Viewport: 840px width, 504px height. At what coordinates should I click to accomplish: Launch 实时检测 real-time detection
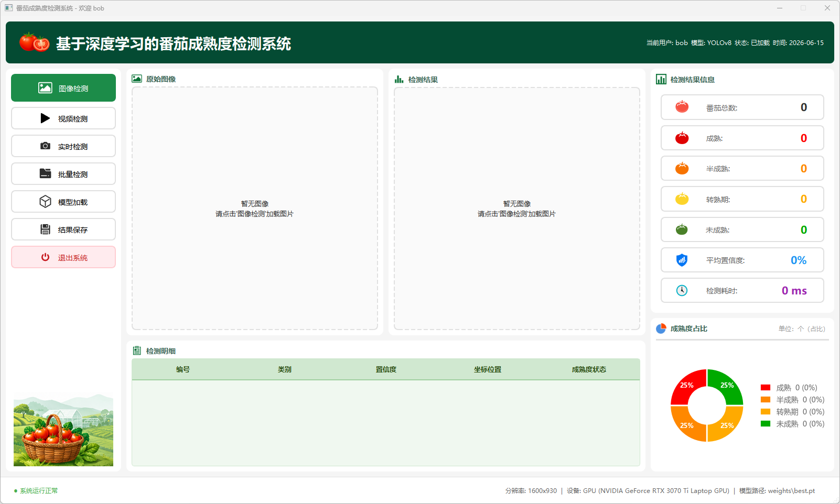click(63, 146)
